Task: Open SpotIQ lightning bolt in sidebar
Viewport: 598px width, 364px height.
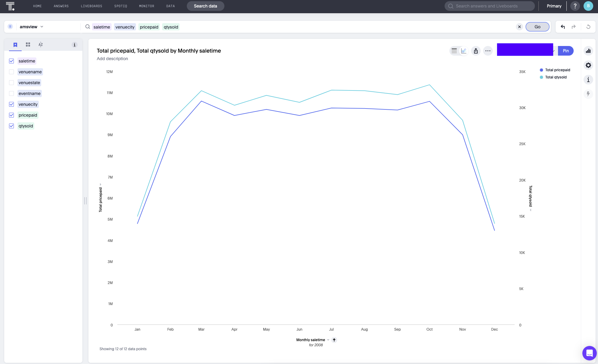Action: pyautogui.click(x=588, y=94)
